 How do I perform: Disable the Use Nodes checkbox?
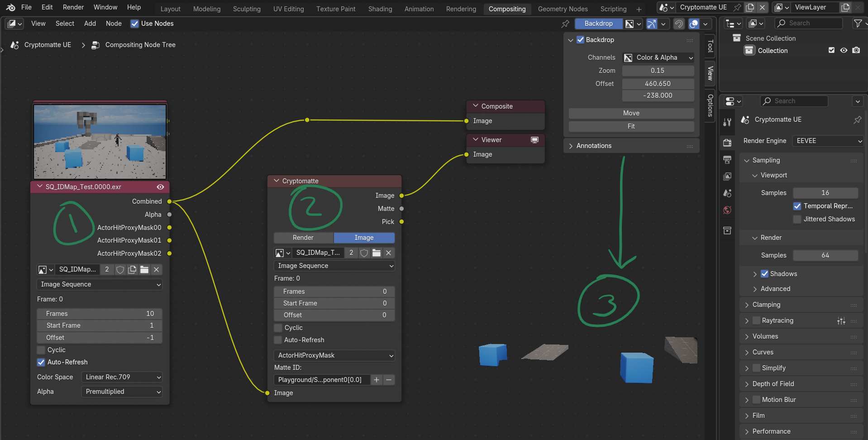(x=134, y=24)
